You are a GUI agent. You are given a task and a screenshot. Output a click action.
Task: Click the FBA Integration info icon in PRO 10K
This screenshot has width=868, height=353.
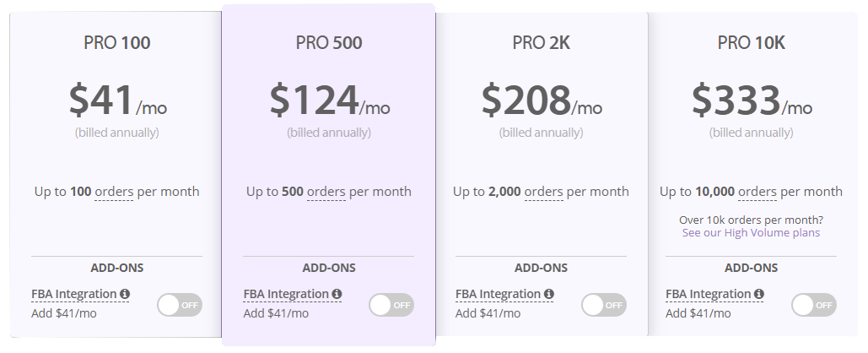[x=759, y=294]
